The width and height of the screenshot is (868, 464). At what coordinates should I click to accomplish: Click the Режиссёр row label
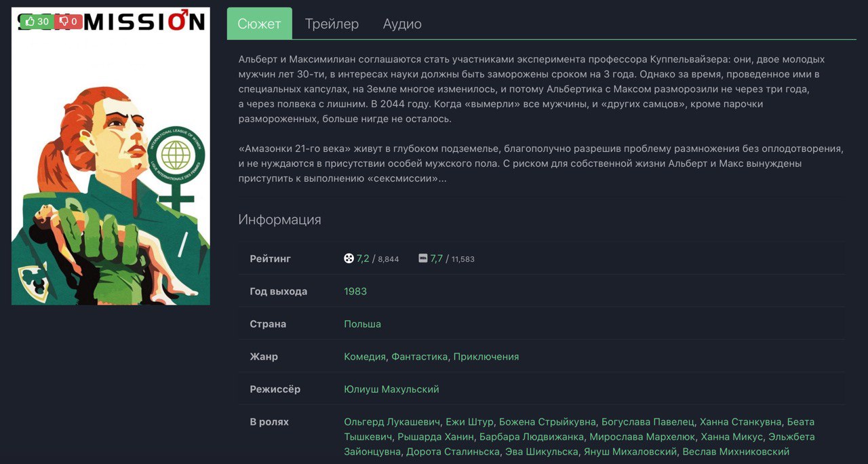(x=275, y=389)
